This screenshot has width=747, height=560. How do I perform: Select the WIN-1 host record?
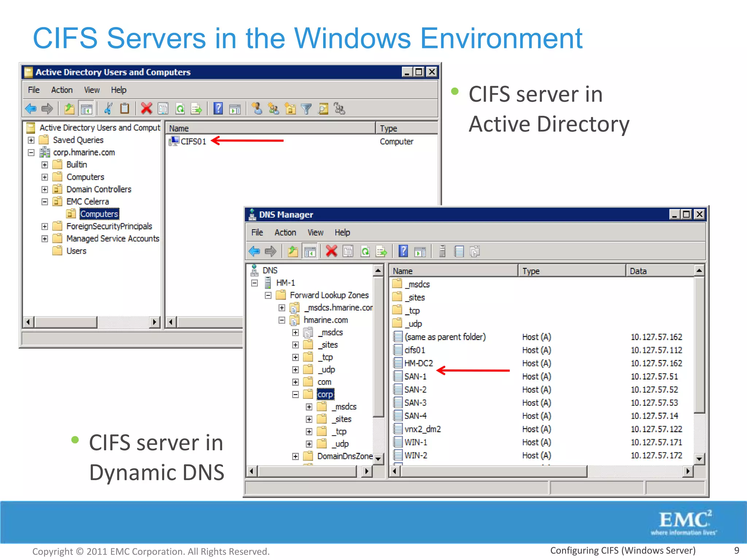(415, 443)
